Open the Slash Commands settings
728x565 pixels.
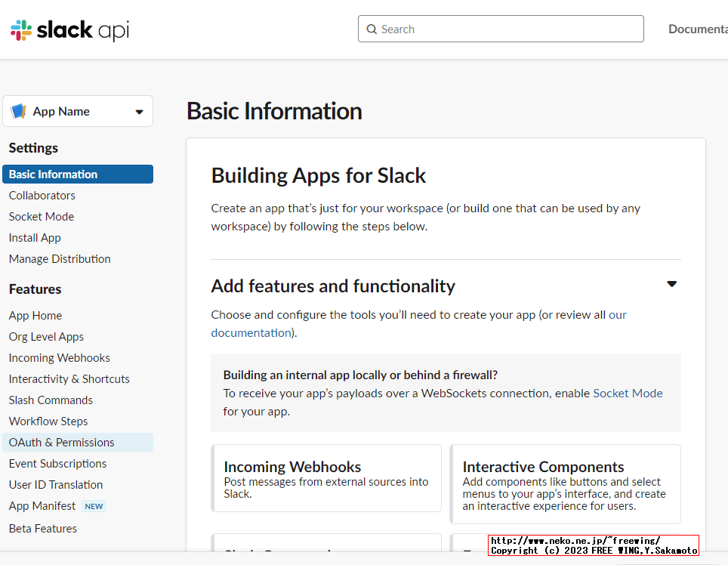(x=50, y=400)
